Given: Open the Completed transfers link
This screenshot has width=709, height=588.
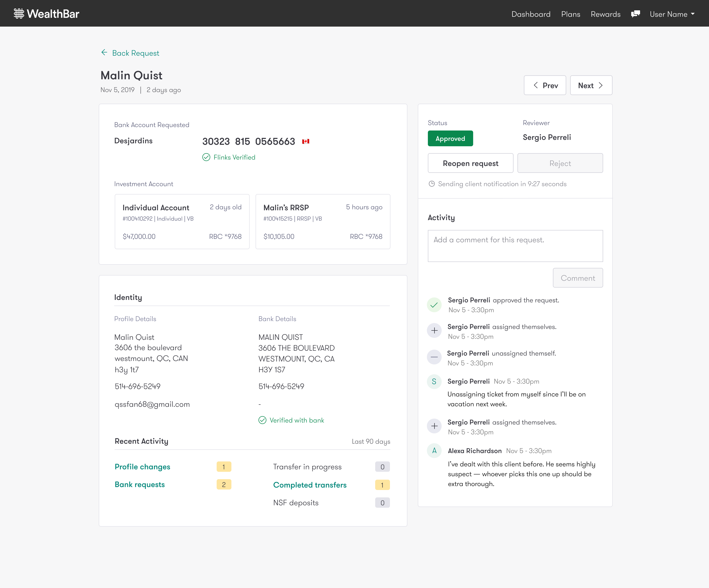Looking at the screenshot, I should pyautogui.click(x=310, y=485).
